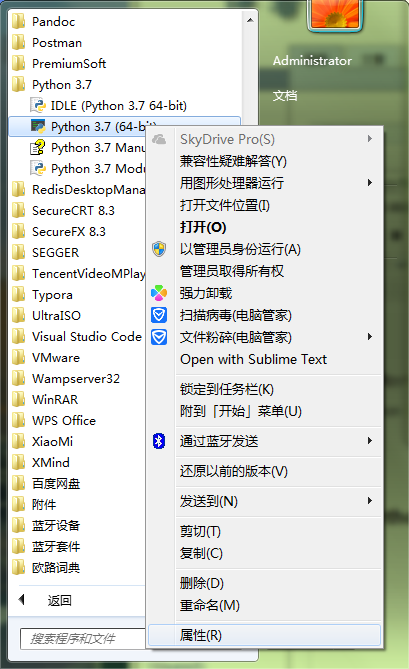Open the 附件 accessories folder
The image size is (409, 669).
44,504
